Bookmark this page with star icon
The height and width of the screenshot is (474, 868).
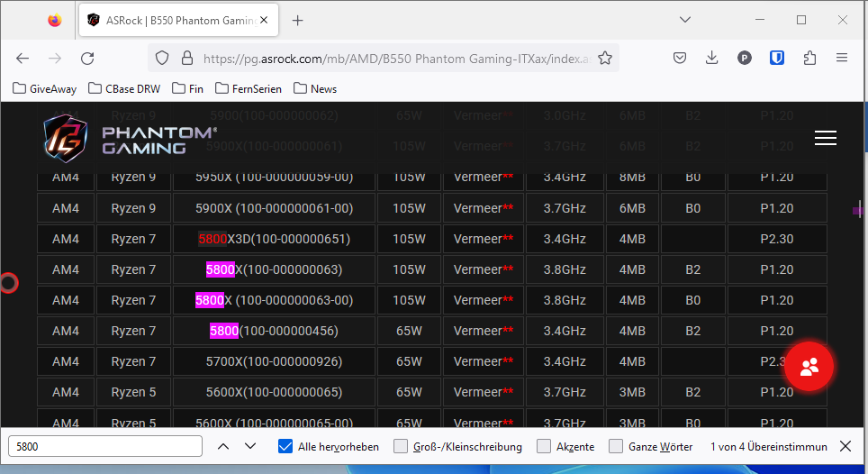point(605,59)
